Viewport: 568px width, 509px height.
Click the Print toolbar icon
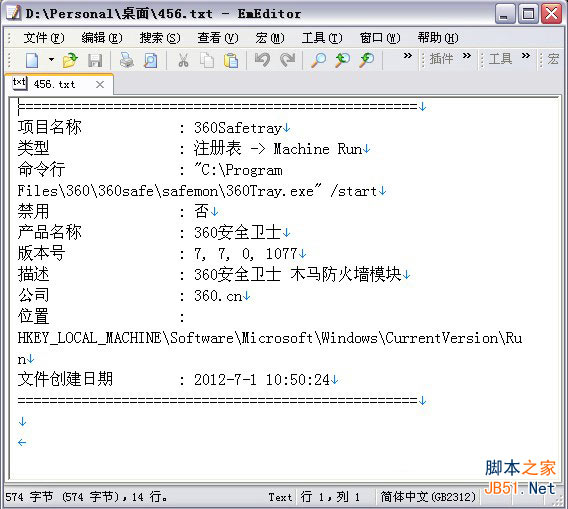[x=127, y=60]
